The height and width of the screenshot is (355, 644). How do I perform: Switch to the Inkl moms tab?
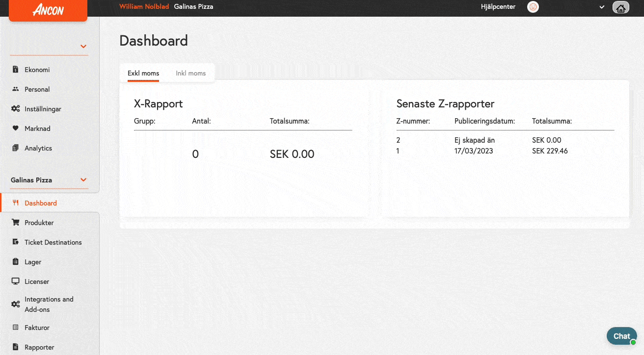coord(191,73)
